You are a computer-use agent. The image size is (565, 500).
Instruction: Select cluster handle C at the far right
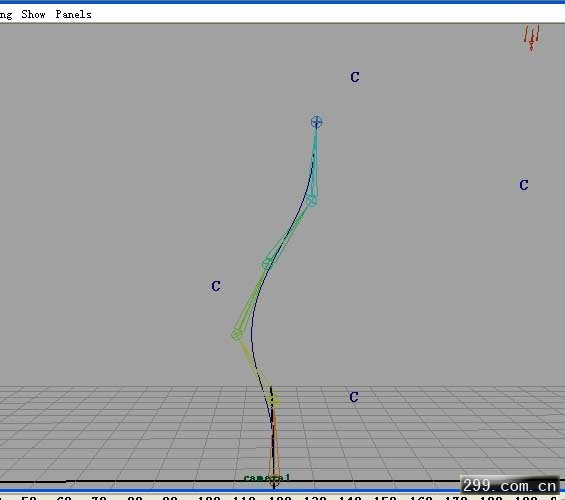point(524,185)
